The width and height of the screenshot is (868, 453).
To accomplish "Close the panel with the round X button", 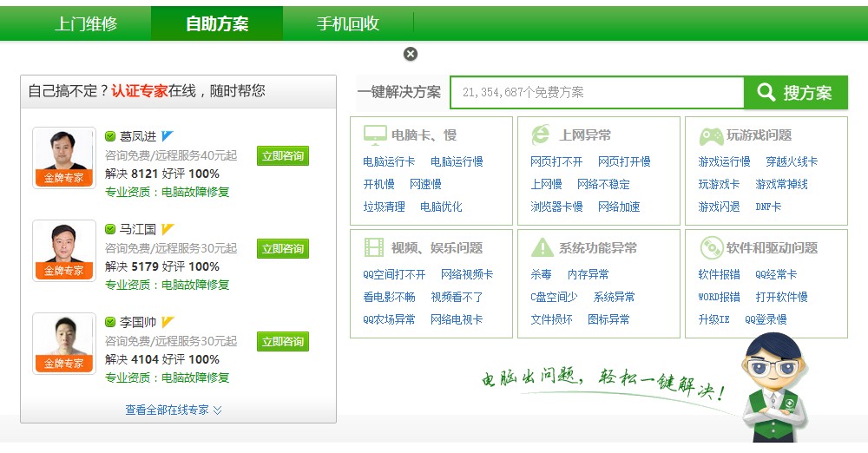I will point(411,54).
